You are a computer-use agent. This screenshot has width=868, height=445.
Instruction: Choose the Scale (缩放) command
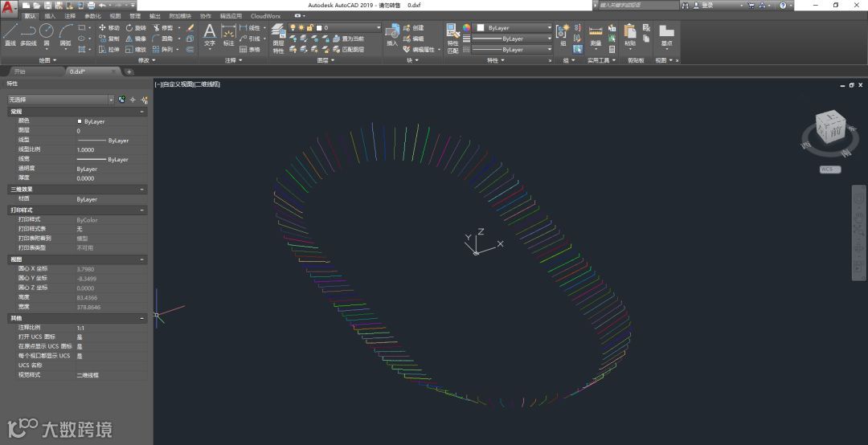pos(136,49)
